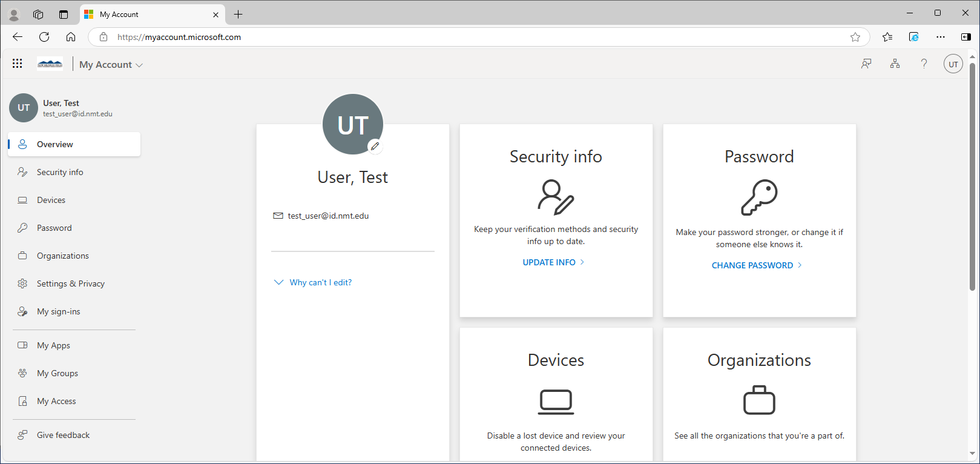Add this page to favorites star icon
This screenshot has height=464, width=980.
(x=855, y=37)
